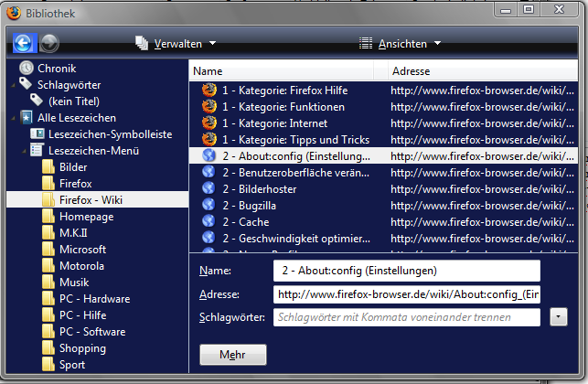This screenshot has width=588, height=384.
Task: Click globe icon of Bilderhoster bookmark
Action: pyautogui.click(x=208, y=188)
